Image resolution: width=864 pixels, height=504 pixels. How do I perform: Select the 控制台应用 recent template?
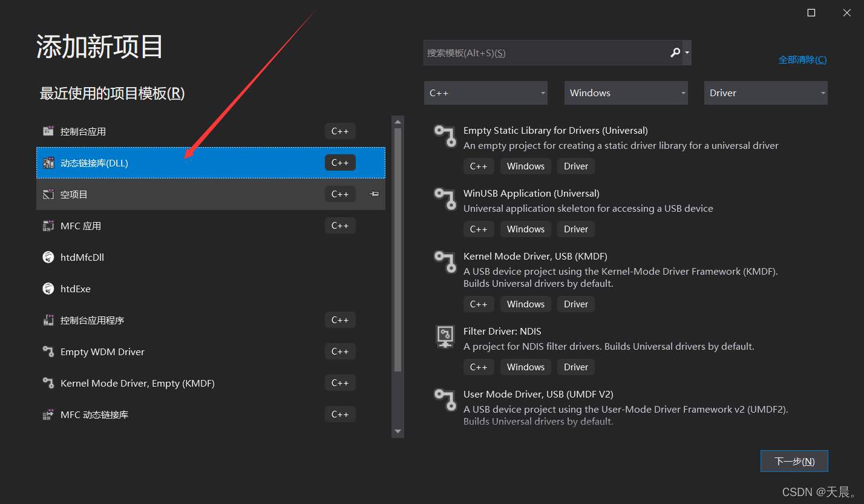coord(211,131)
